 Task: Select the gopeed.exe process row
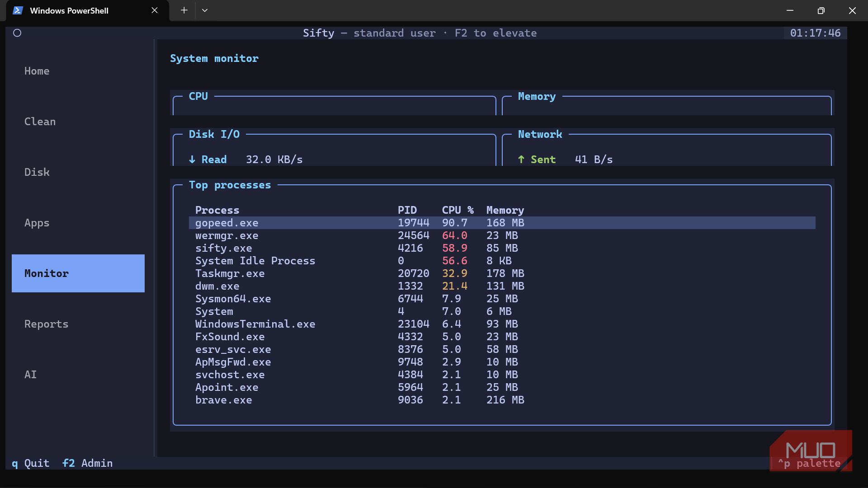click(502, 223)
